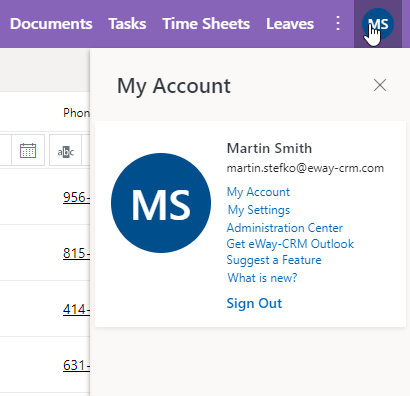Click the abc text filter icon
This screenshot has height=396, width=410.
(x=66, y=152)
